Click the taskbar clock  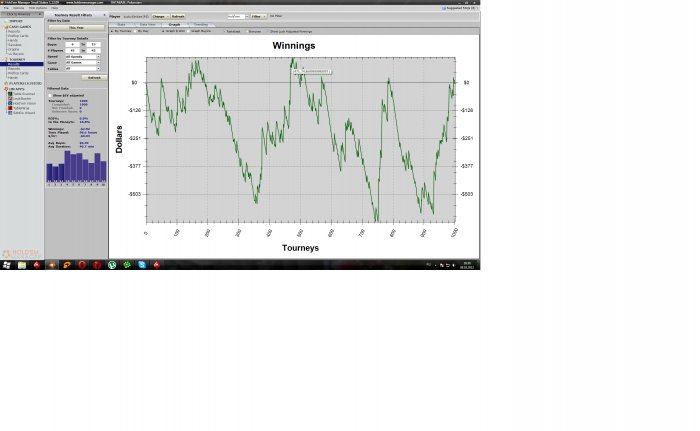coord(467,265)
